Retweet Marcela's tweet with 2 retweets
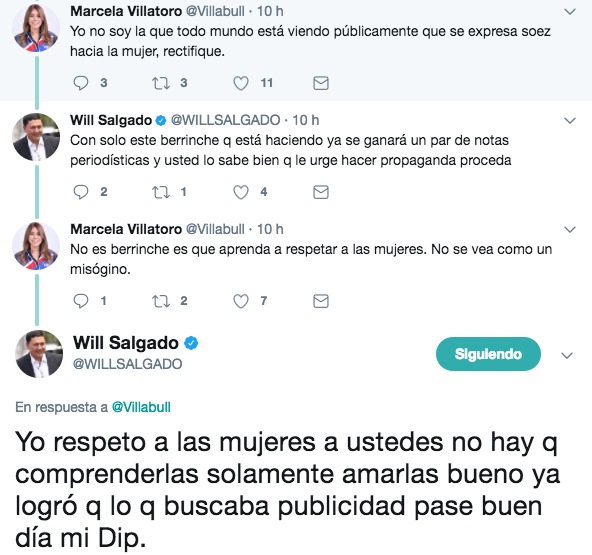The width and height of the screenshot is (592, 555). pos(161,301)
